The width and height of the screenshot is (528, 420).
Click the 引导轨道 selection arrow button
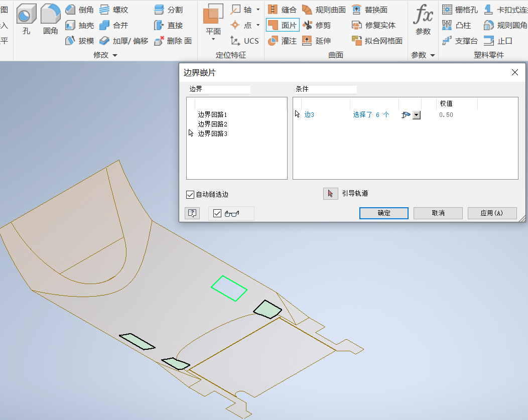[331, 194]
